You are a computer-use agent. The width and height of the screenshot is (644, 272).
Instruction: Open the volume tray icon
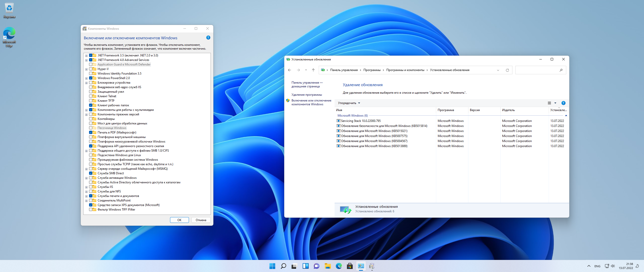click(613, 266)
